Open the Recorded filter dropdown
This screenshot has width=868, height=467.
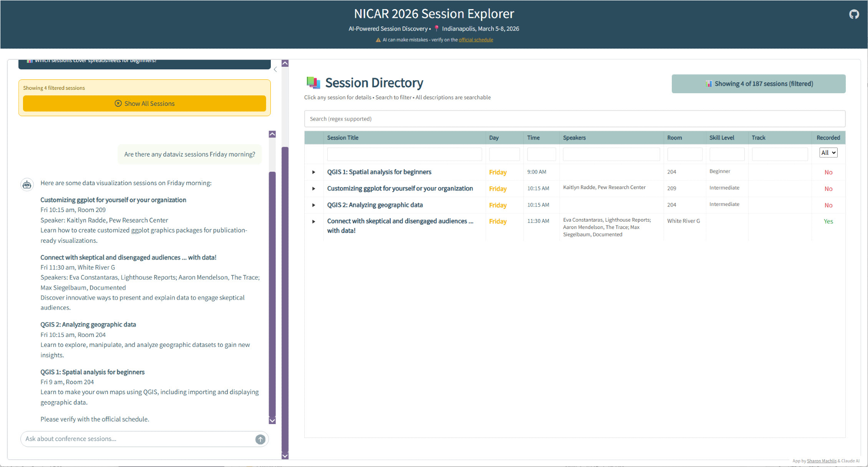coord(828,153)
